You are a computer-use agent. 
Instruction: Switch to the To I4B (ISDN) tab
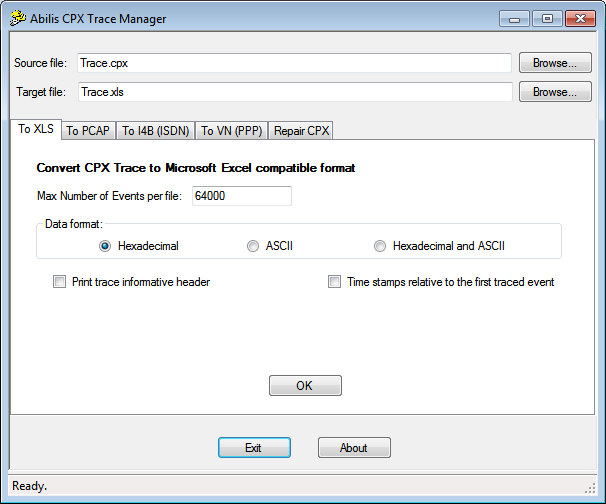tap(155, 131)
